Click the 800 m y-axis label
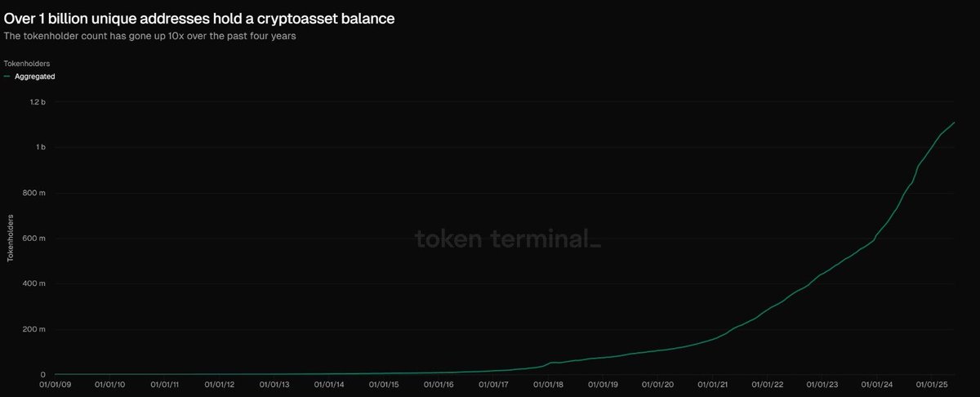Screen dimensions: 980x397 (x=33, y=193)
